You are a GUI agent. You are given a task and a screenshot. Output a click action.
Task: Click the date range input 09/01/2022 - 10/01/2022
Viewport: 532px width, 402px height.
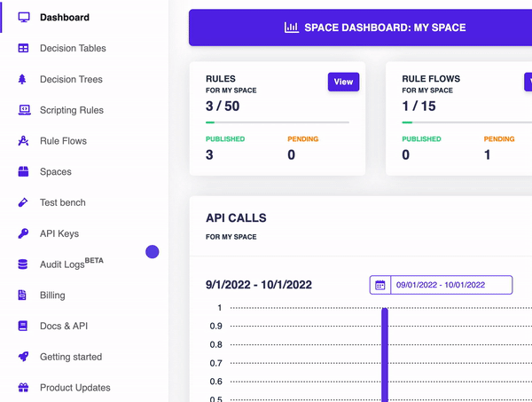(451, 285)
